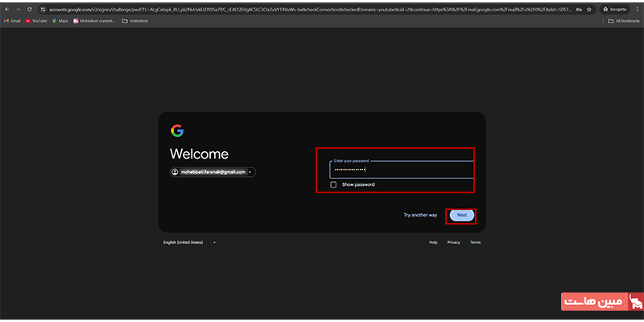This screenshot has width=644, height=322.
Task: Click the Google logo on sign-in card
Action: pos(177,130)
